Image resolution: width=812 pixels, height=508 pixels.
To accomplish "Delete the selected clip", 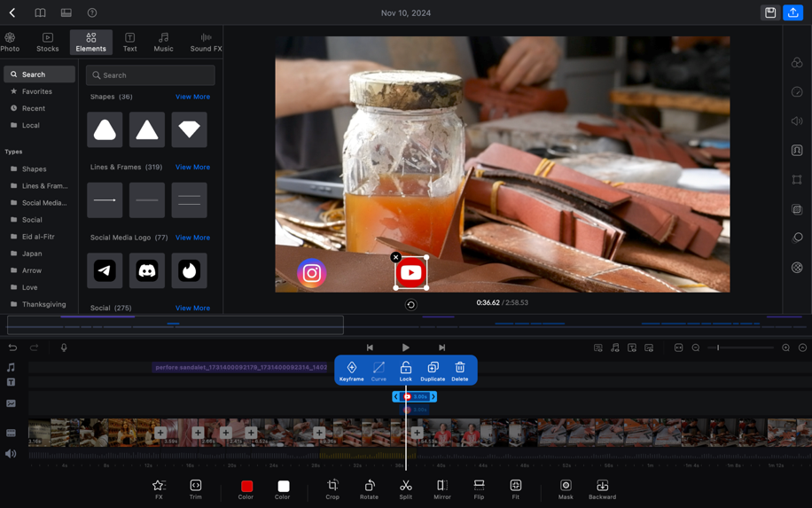I will coord(459,371).
